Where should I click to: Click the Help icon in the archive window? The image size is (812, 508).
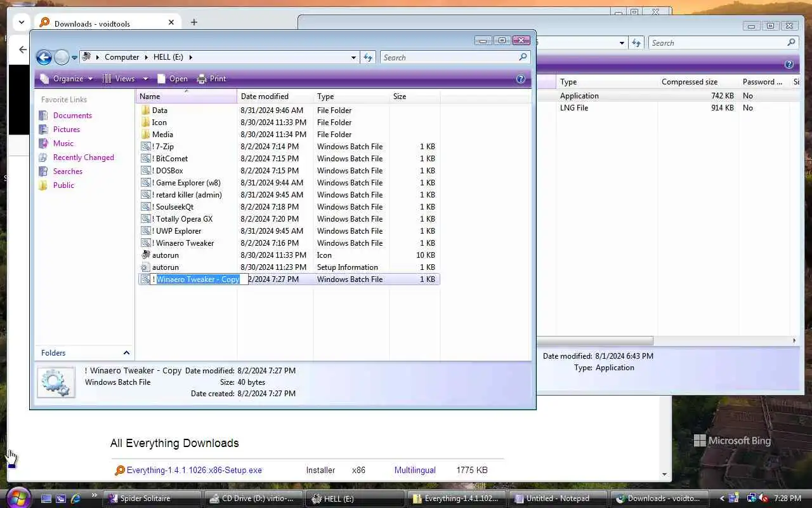(x=789, y=65)
